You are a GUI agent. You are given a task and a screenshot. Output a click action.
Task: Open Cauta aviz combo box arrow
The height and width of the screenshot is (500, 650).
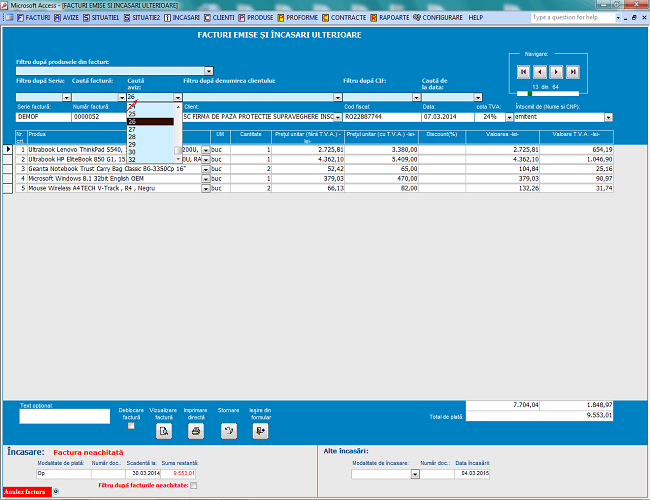click(x=178, y=97)
